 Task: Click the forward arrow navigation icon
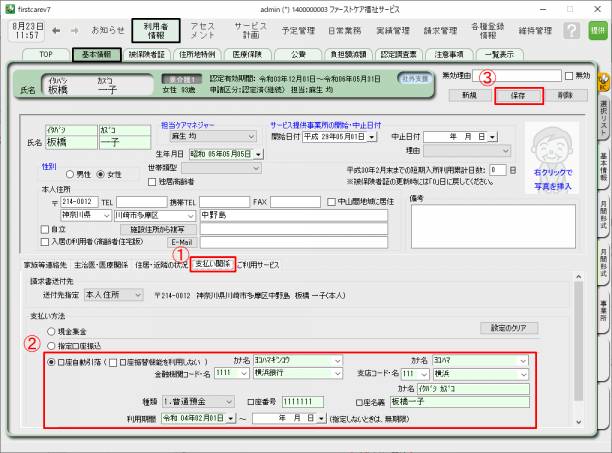76,30
